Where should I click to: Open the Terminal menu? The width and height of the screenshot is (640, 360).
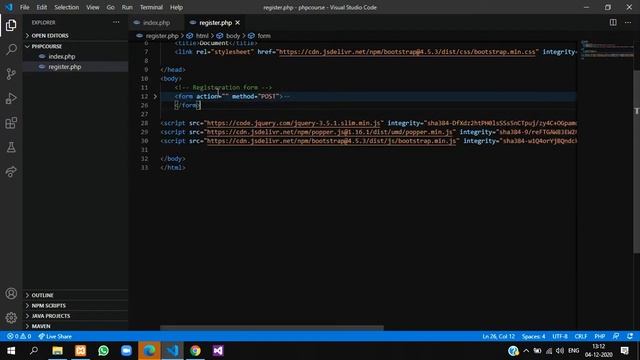151,7
